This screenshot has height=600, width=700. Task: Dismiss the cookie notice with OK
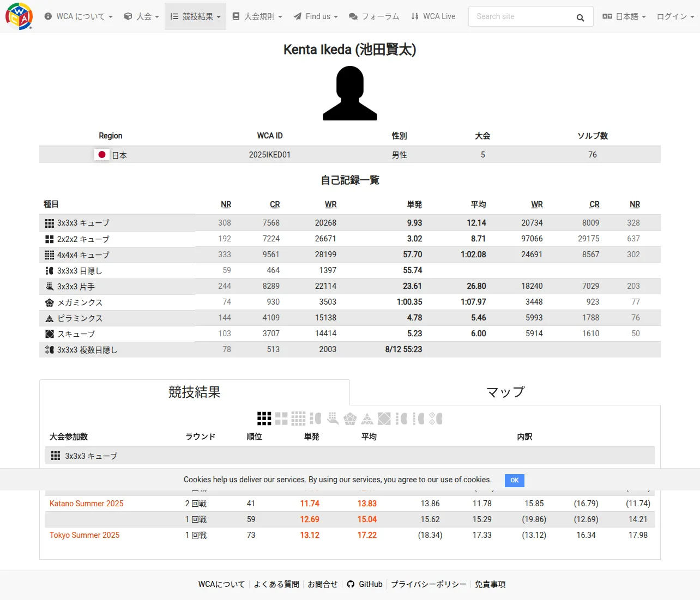[x=515, y=480]
